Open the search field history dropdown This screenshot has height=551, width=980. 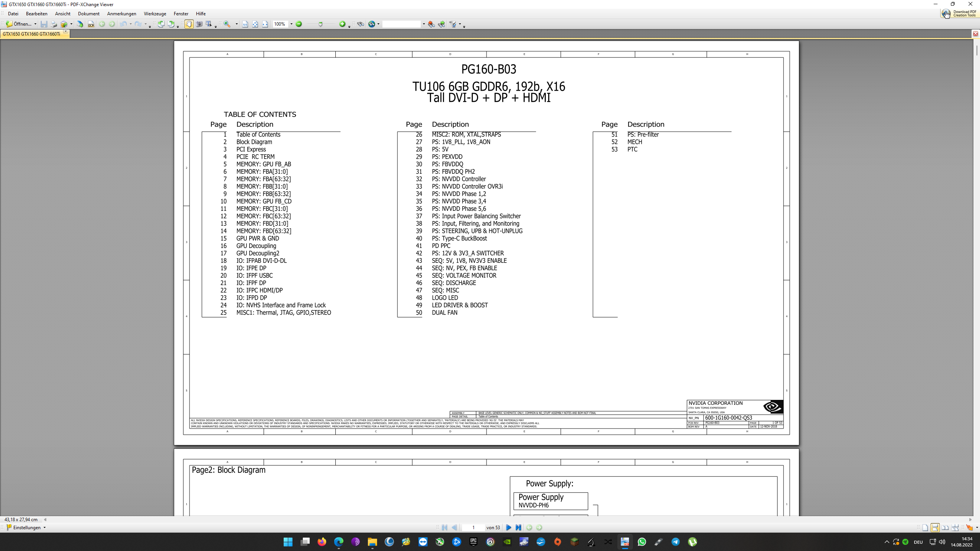pos(423,24)
